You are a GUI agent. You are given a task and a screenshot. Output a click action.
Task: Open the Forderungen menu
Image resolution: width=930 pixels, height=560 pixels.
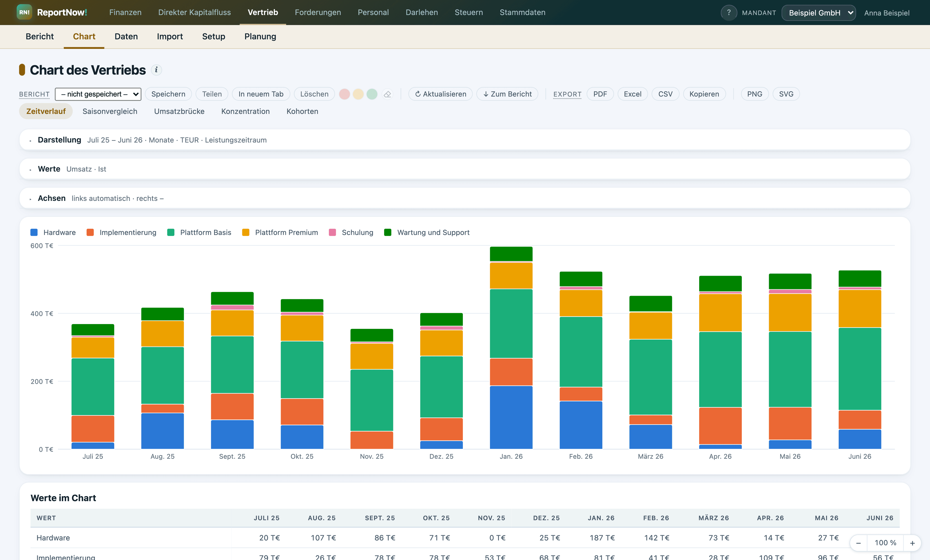pos(318,12)
